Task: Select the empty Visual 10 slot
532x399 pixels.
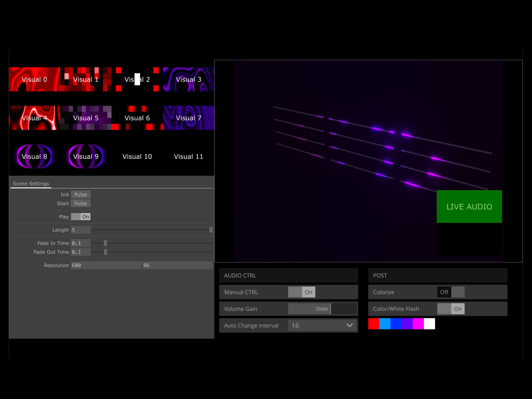Action: pyautogui.click(x=137, y=156)
